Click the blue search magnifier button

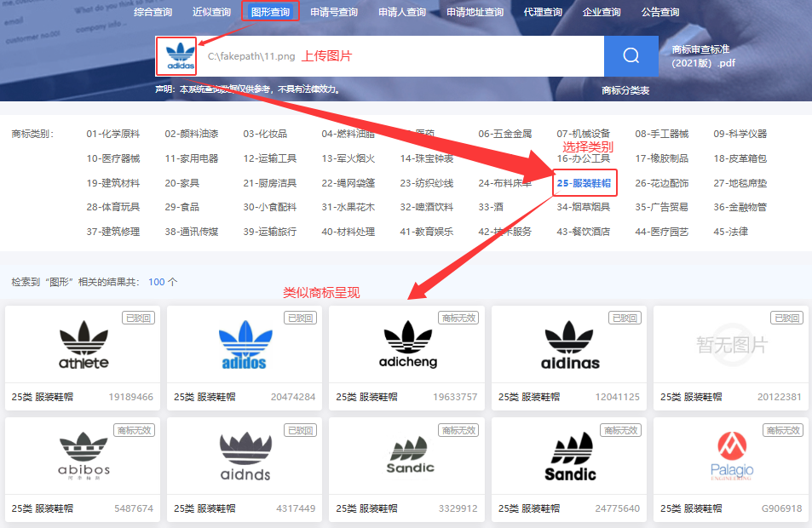[x=631, y=56]
